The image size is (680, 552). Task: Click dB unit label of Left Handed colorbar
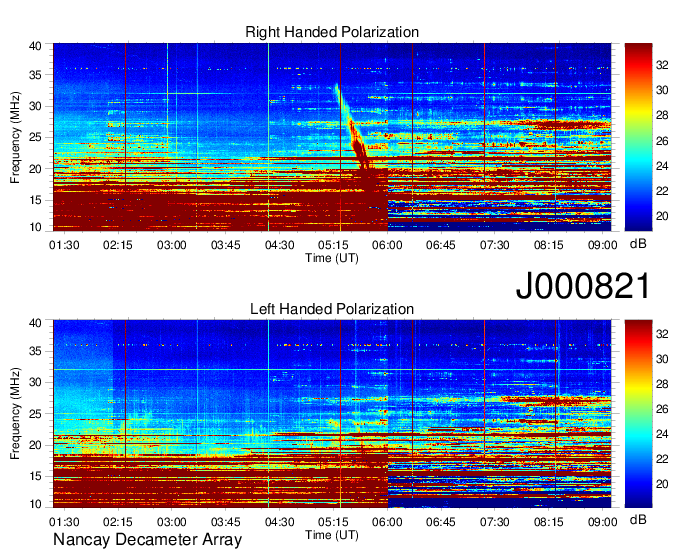pyautogui.click(x=638, y=519)
